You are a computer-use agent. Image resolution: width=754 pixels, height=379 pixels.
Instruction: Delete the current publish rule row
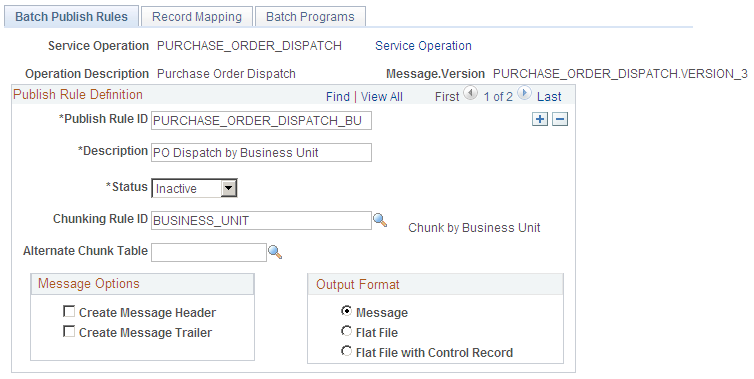[x=560, y=119]
